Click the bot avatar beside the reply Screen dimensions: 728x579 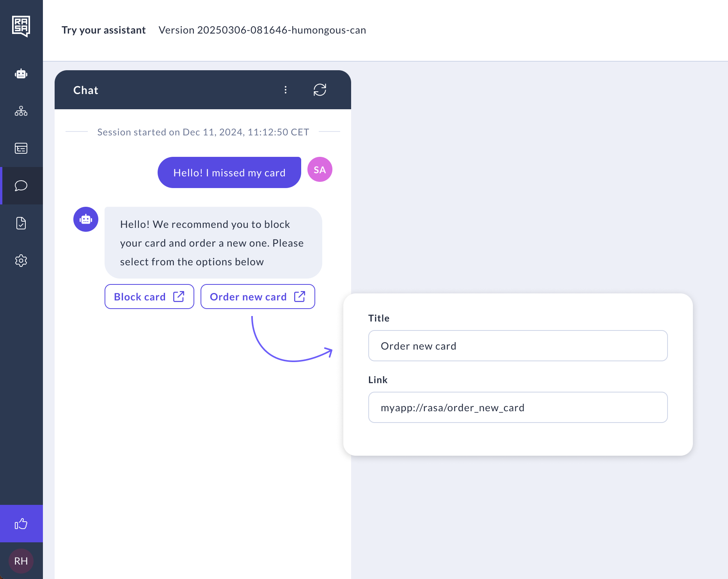(86, 219)
